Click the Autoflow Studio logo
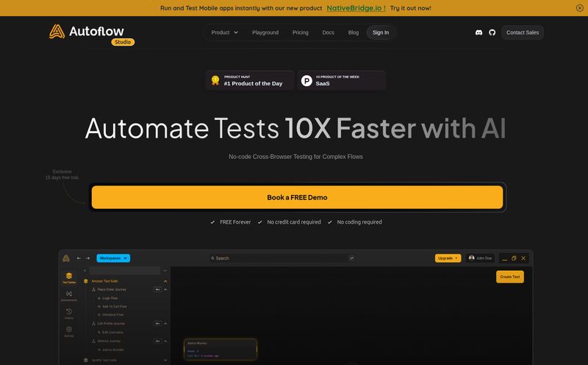 coord(91,35)
